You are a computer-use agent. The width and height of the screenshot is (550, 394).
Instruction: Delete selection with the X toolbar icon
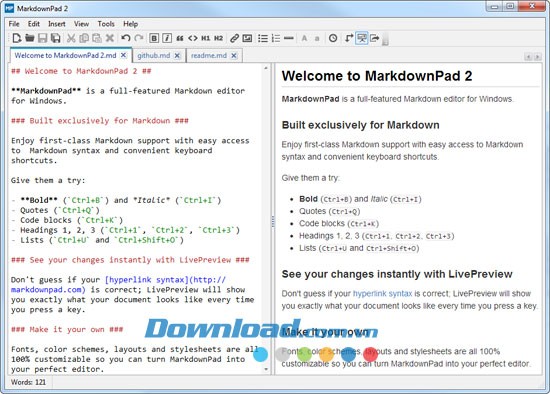coord(110,38)
